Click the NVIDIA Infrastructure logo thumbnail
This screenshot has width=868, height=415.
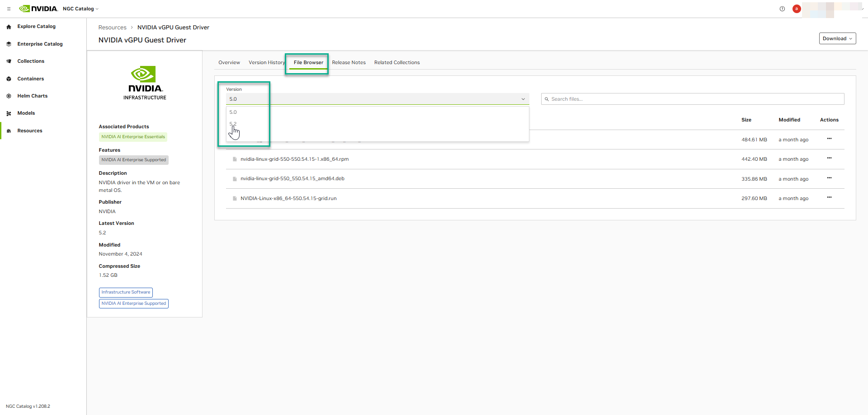click(x=145, y=83)
